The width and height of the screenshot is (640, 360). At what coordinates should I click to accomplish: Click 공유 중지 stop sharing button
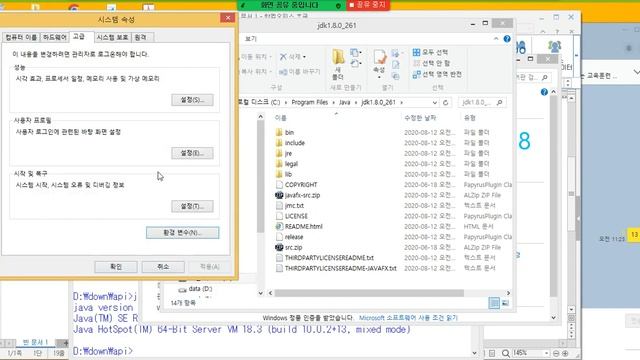coord(367,5)
